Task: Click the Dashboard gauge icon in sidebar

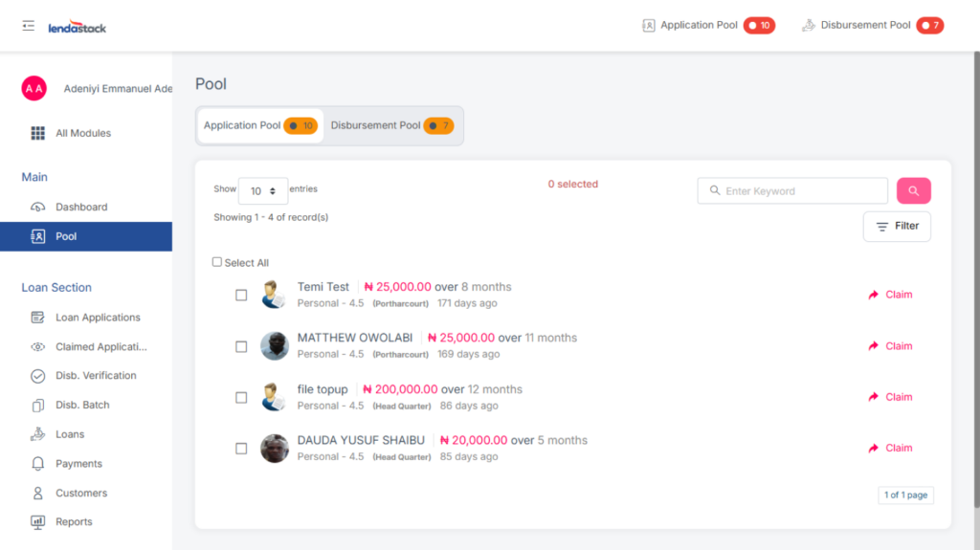Action: (x=38, y=207)
